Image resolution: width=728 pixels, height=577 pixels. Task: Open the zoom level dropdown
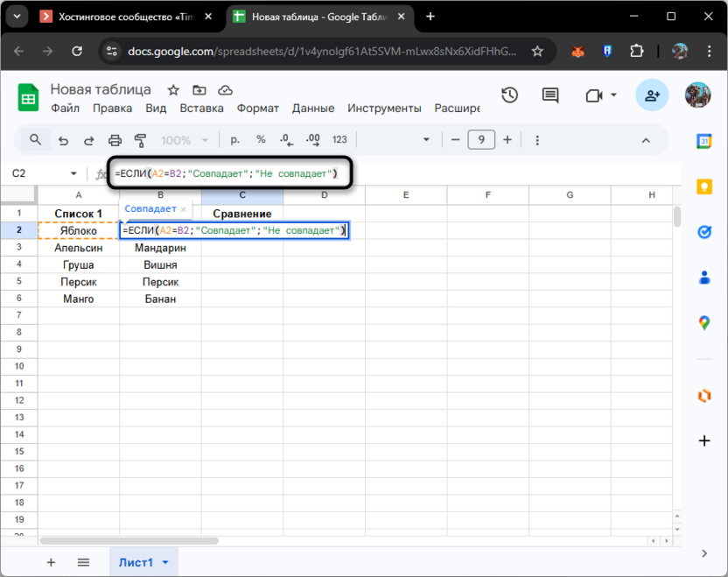click(183, 139)
